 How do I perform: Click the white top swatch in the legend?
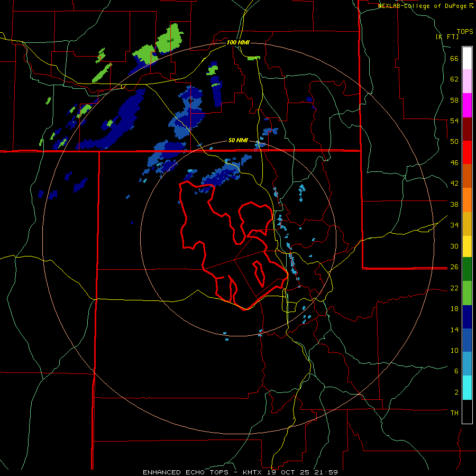tap(467, 58)
